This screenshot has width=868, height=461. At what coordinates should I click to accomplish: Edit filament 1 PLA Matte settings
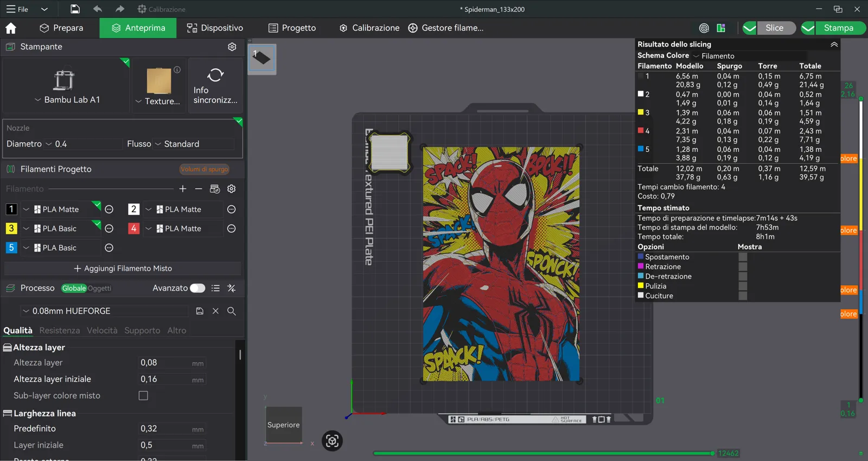tap(109, 209)
